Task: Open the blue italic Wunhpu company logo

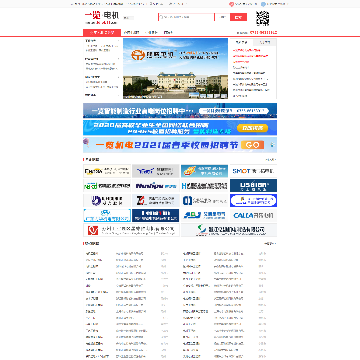Action: 156,186
